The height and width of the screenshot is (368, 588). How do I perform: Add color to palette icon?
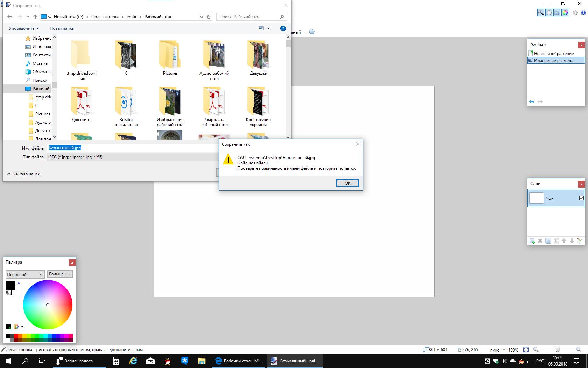(8, 327)
